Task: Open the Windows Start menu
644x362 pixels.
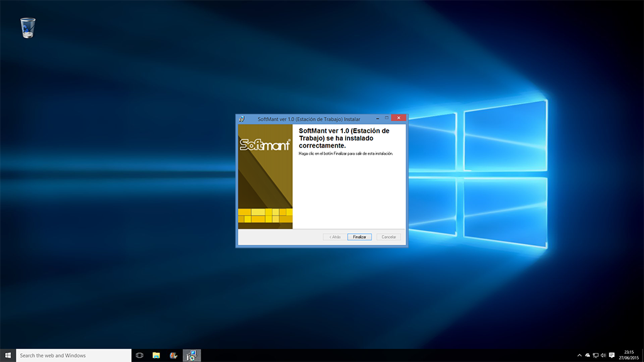Action: [x=8, y=355]
